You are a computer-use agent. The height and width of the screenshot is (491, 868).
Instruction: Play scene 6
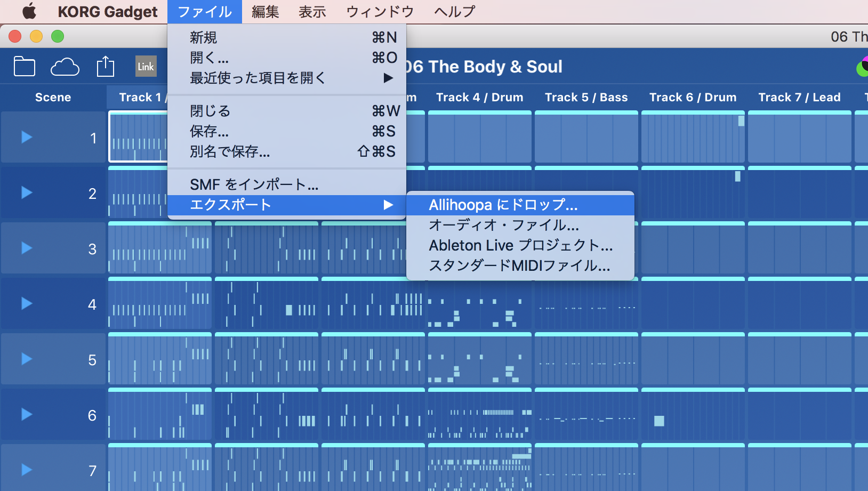[x=26, y=414]
